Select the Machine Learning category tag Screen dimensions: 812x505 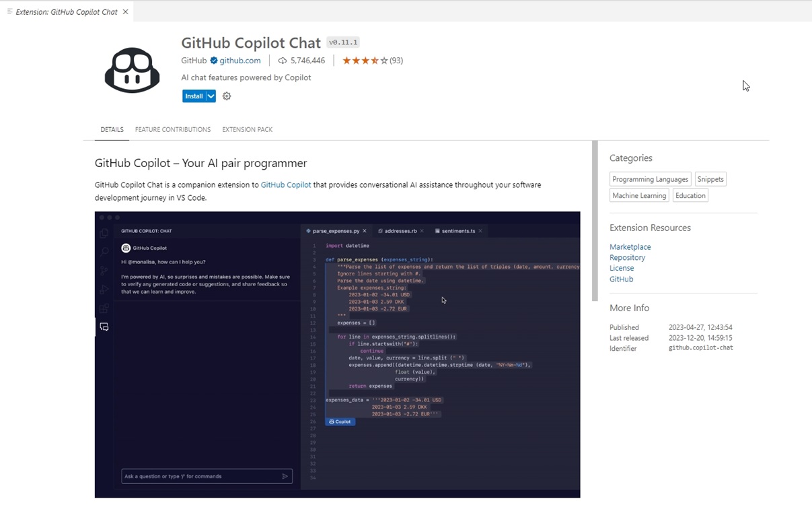(x=638, y=195)
